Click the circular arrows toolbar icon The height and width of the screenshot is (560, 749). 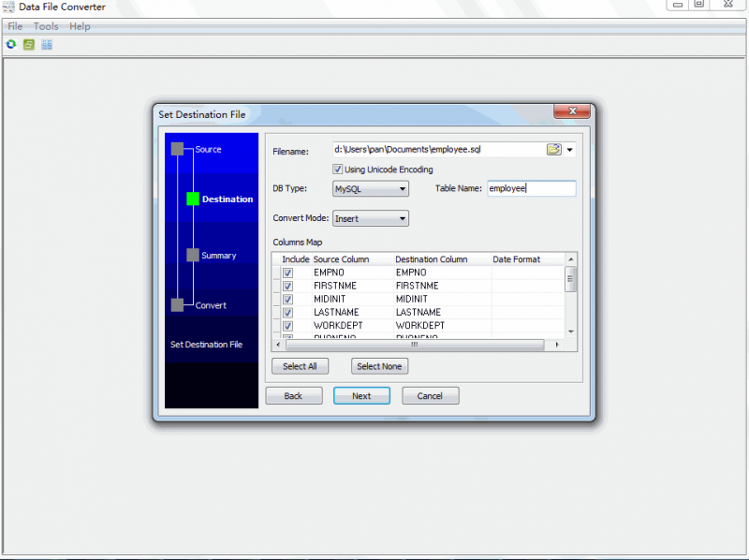[x=11, y=44]
